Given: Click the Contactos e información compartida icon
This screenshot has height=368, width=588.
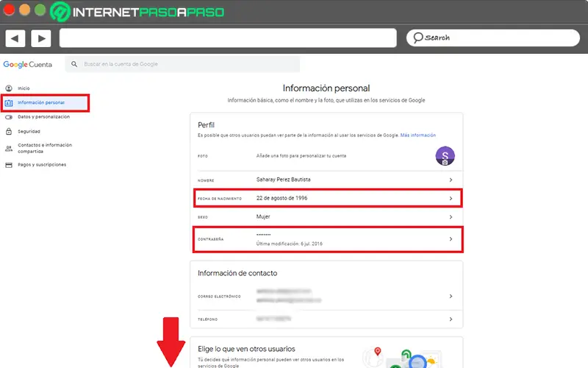Looking at the screenshot, I should [x=9, y=148].
